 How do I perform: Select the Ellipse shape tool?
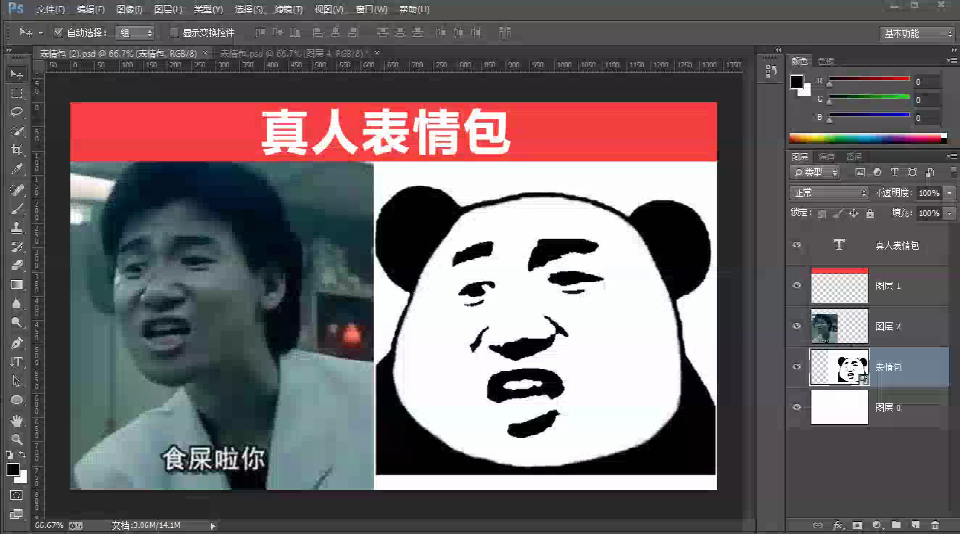point(17,400)
